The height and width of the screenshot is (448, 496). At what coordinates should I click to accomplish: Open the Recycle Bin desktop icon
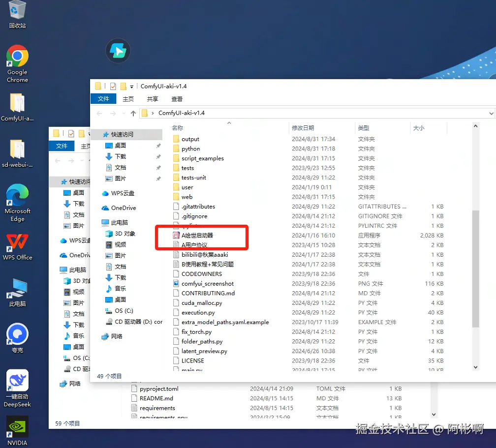coord(17,14)
